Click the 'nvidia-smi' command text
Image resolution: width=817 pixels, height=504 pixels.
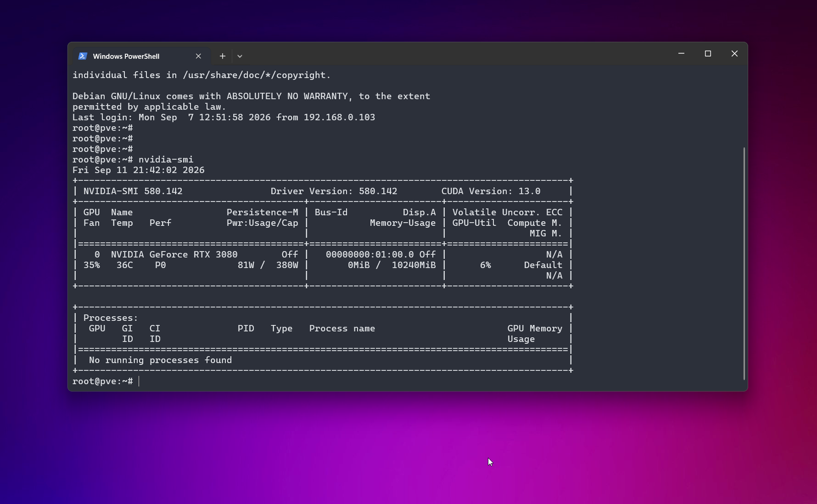coord(166,159)
